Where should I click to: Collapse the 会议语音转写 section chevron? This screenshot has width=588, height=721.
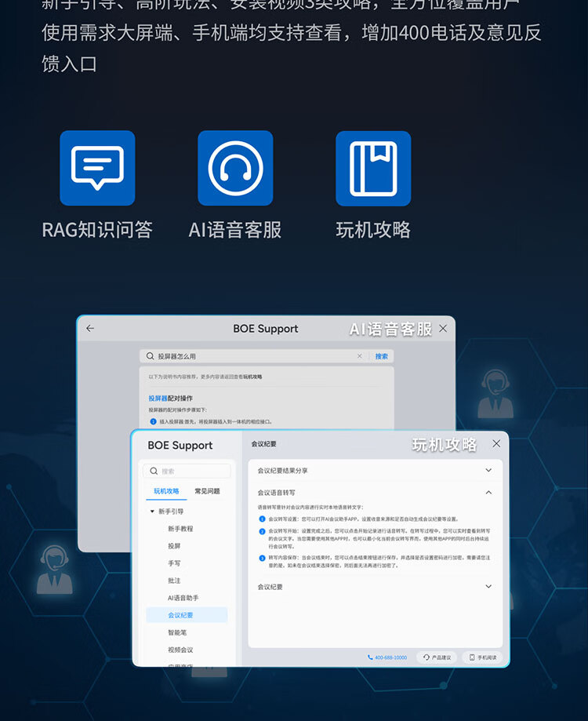[488, 493]
